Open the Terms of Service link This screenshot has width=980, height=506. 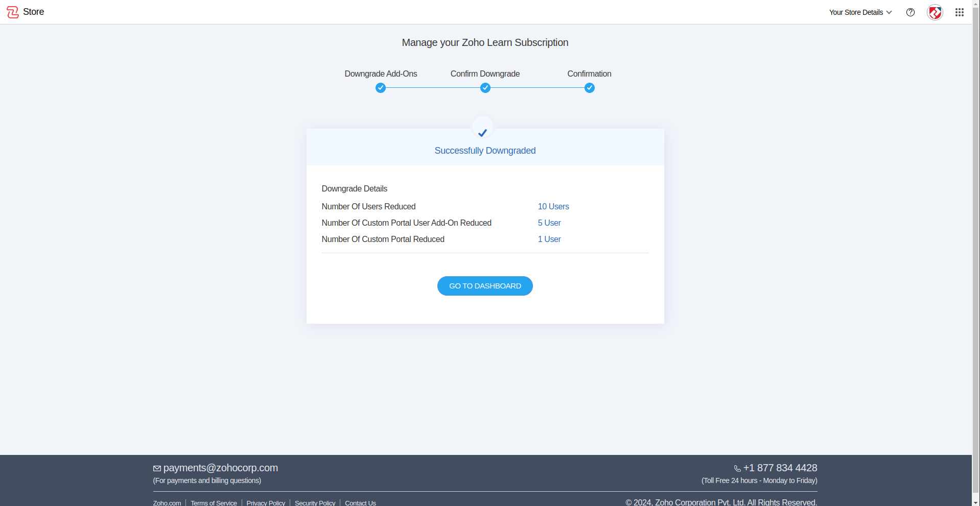click(214, 503)
